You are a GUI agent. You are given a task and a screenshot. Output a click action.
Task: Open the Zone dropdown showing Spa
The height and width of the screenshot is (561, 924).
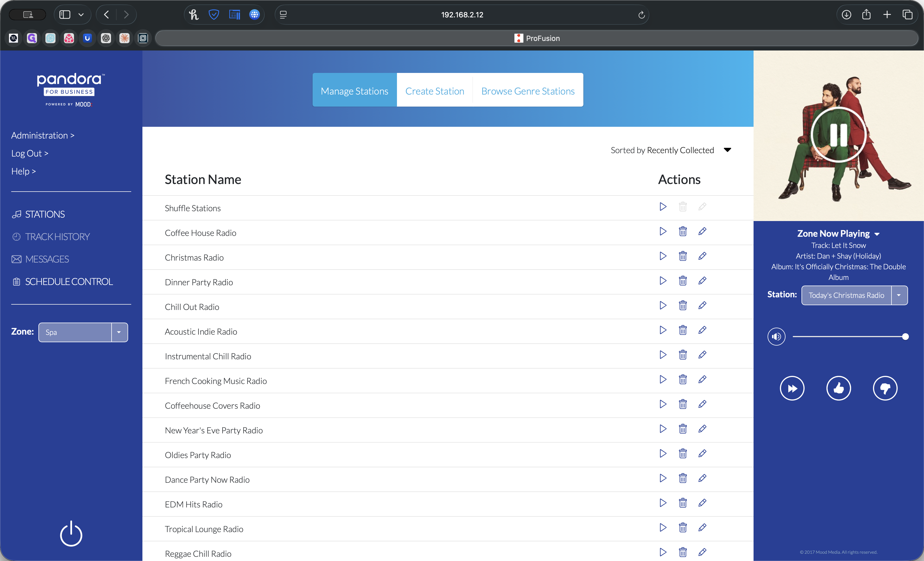[x=83, y=332]
